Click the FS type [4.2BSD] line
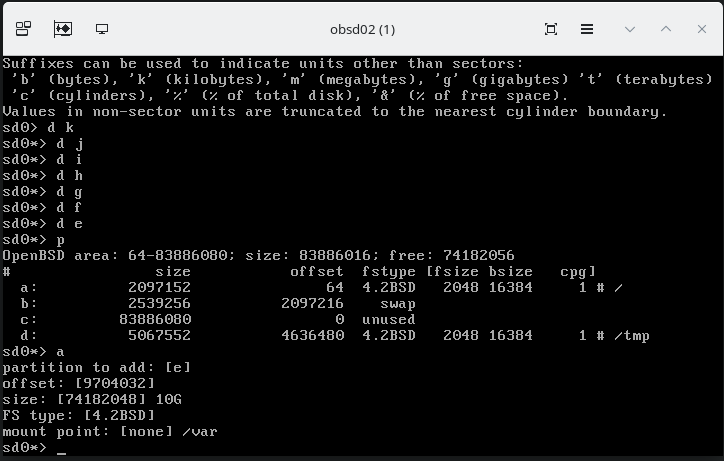724x461 pixels. tap(80, 416)
